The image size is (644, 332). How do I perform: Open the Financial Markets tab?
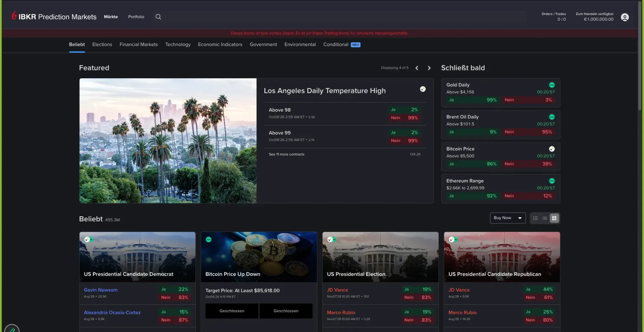[x=138, y=44]
